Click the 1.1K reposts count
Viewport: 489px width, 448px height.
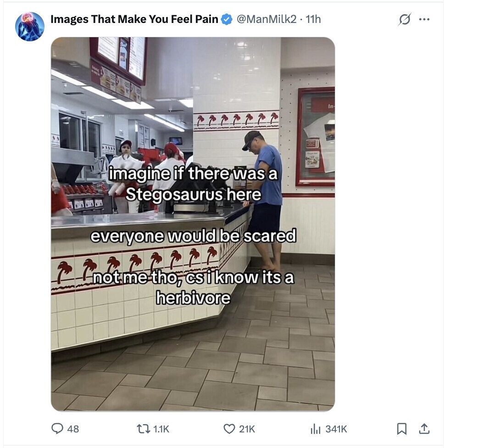(x=161, y=429)
